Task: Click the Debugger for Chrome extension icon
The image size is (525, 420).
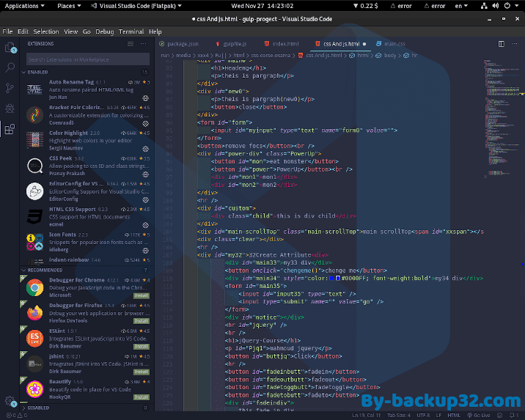Action: tap(34, 287)
